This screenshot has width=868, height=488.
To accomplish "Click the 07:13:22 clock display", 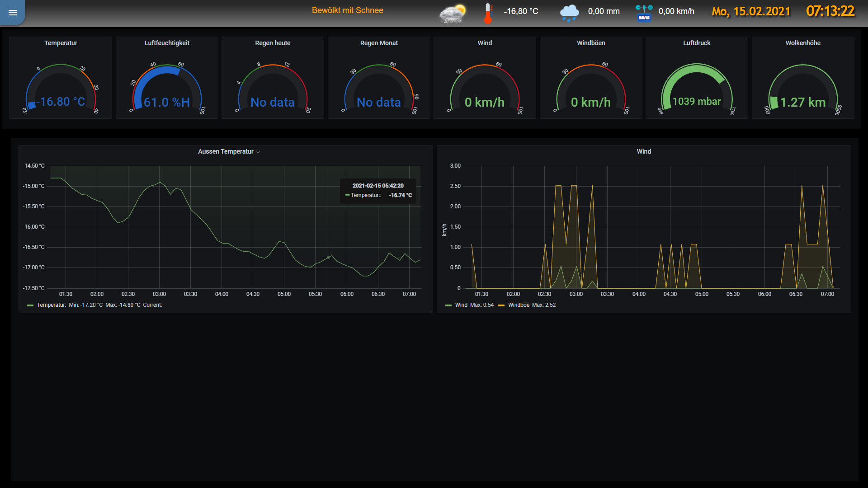I will coord(830,11).
